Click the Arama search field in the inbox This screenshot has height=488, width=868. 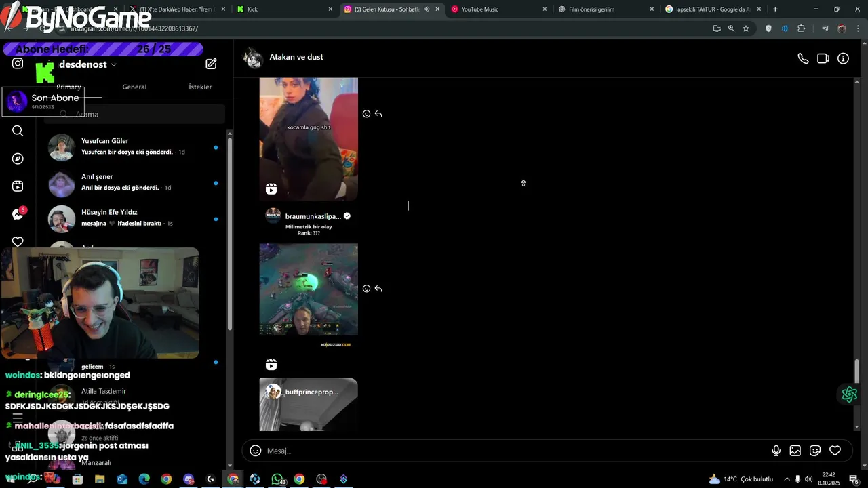(134, 114)
